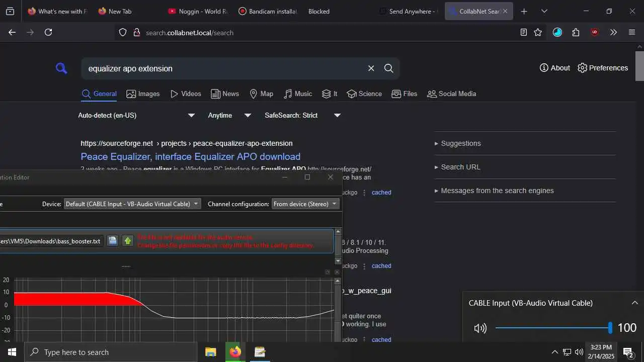Viewport: 644px width, 362px height.
Task: Switch to the Images tab
Action: [143, 94]
